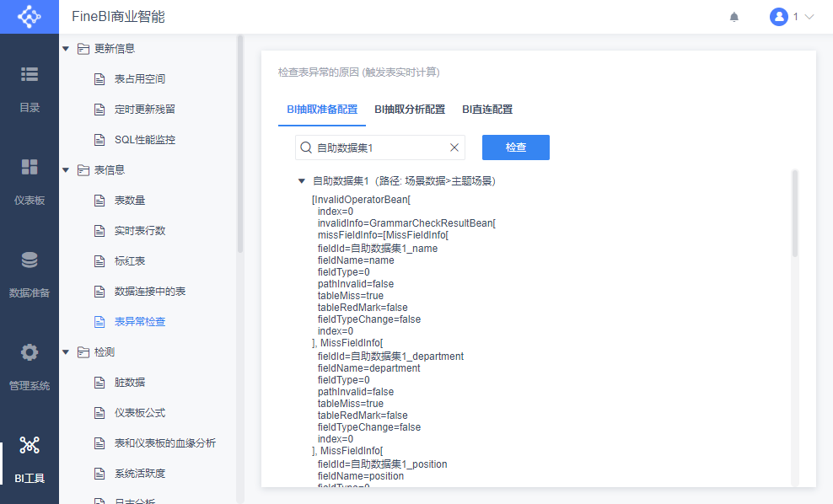
Task: Open 定时更新残留 tree item
Action: point(144,110)
